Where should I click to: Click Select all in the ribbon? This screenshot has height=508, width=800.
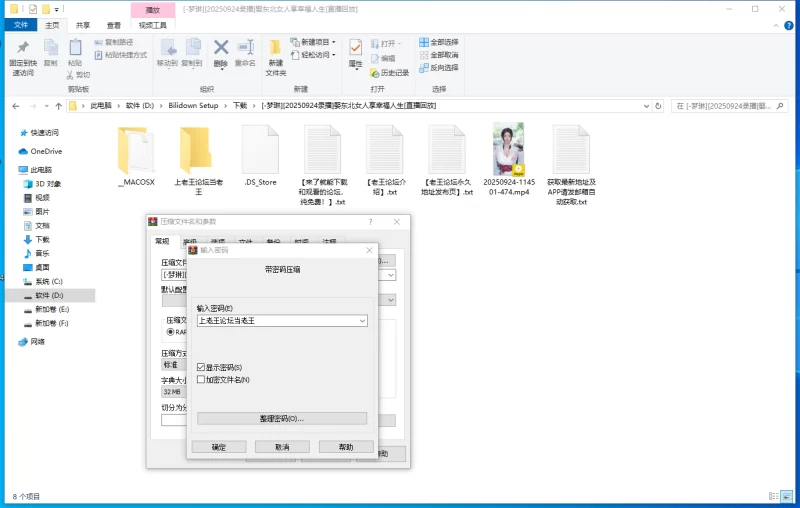[439, 42]
